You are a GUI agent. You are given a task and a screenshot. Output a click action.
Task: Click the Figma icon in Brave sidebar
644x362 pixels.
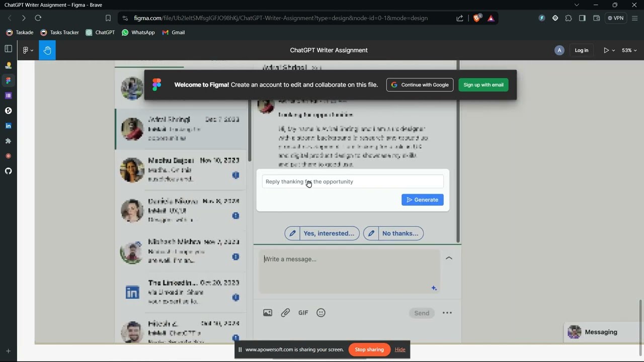click(8, 80)
